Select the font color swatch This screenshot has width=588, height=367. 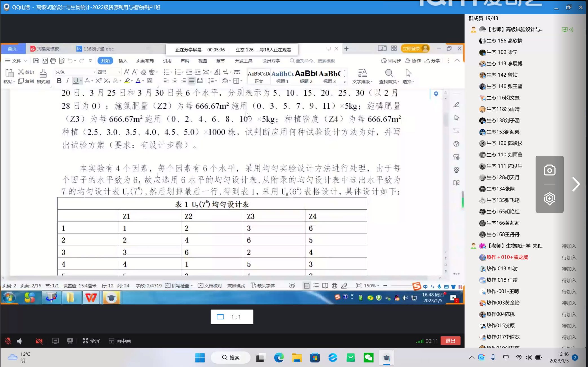point(138,81)
